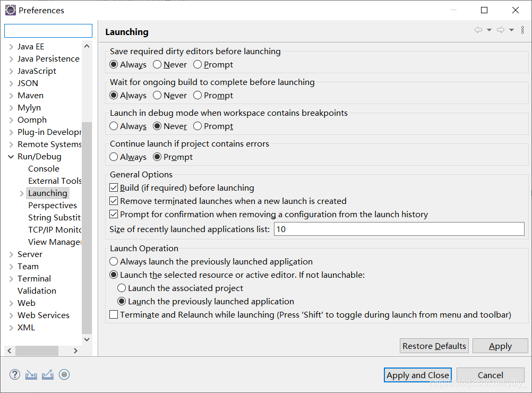This screenshot has width=532, height=393.
Task: Click the Oomph preference recorder icon
Action: (x=64, y=374)
